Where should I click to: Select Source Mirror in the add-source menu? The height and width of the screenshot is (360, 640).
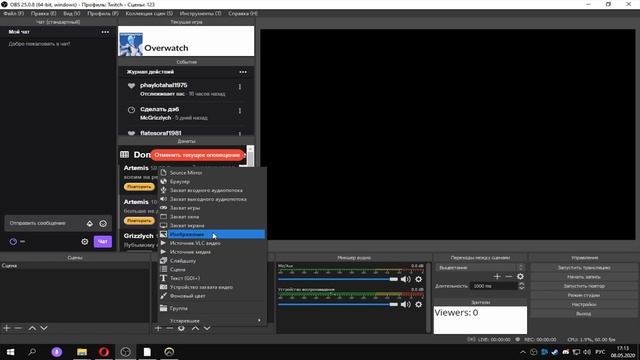(212, 173)
